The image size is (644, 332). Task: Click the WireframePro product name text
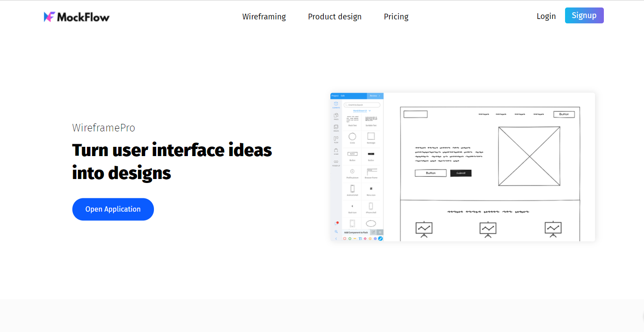click(x=104, y=128)
